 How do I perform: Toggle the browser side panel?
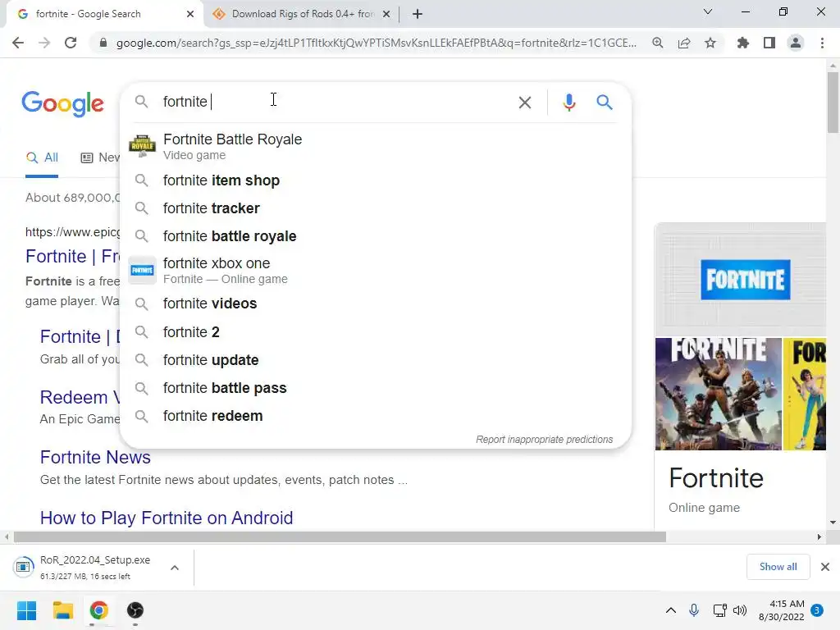769,43
